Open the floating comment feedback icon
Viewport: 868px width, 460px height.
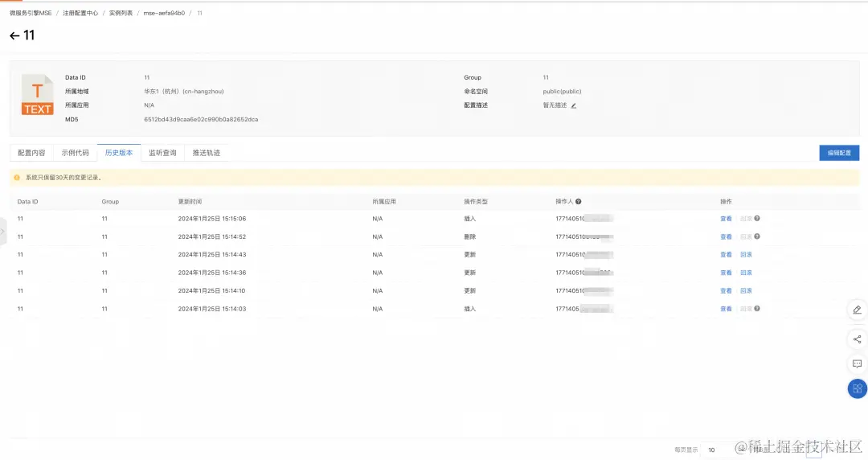(x=857, y=364)
